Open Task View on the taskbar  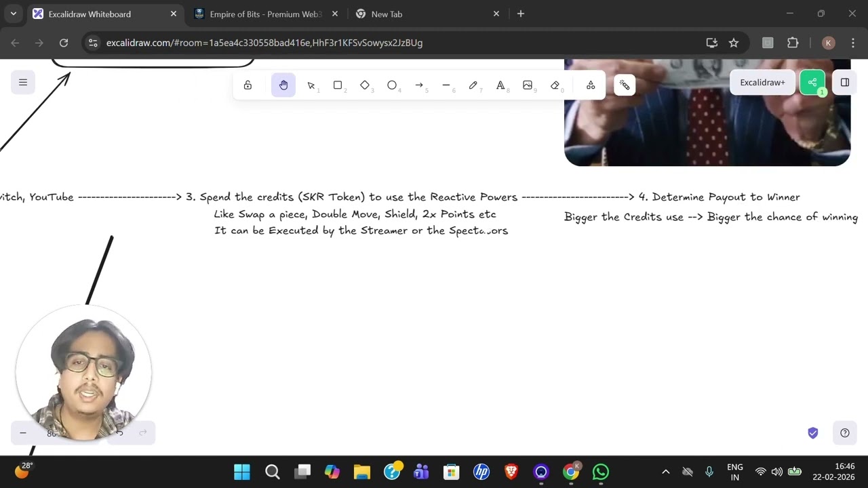point(302,472)
